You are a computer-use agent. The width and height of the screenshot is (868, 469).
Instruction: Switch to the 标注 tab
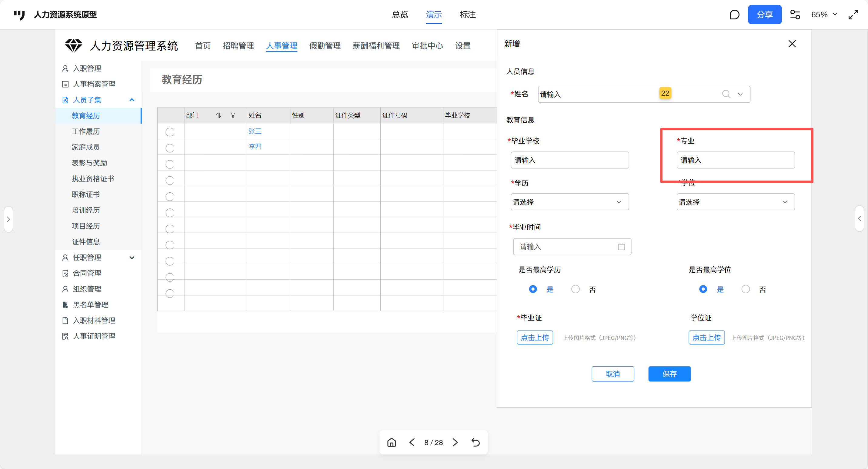point(468,15)
